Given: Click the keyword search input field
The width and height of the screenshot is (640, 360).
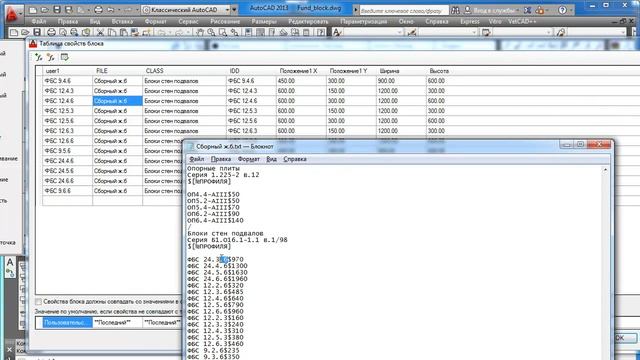Looking at the screenshot, I should pos(403,10).
